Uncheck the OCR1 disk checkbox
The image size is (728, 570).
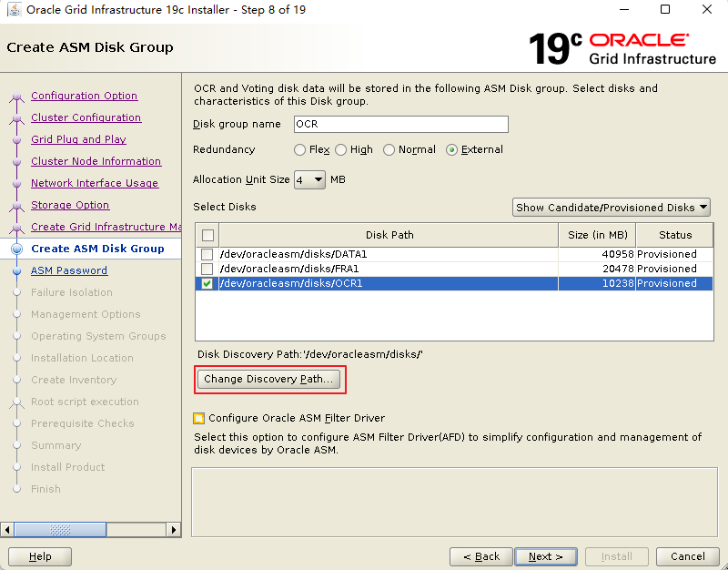[x=207, y=283]
